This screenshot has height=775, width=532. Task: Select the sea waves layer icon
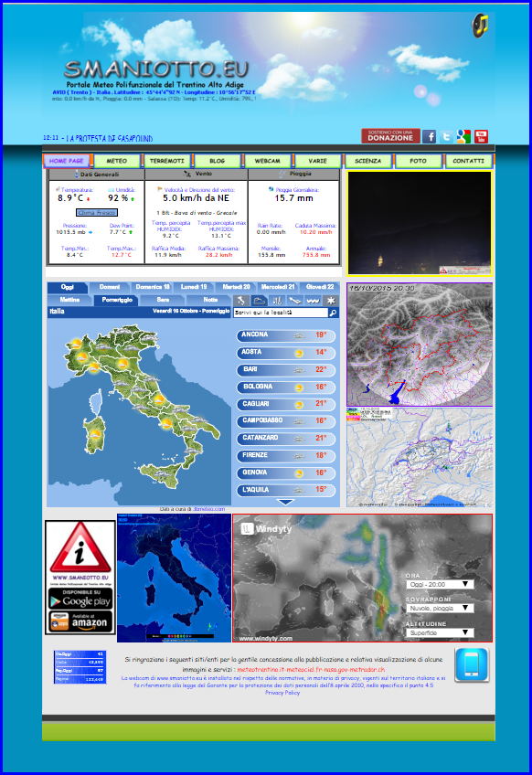(313, 300)
